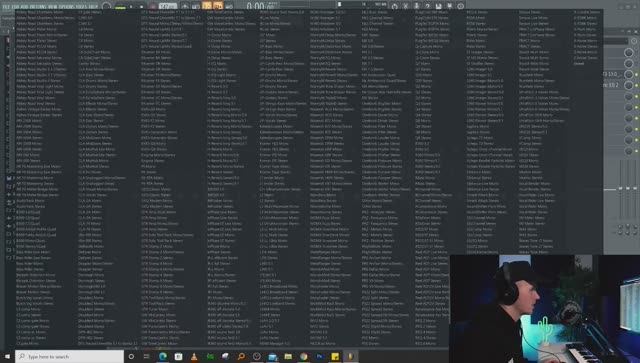Select Brauer Motion Stereo plugin entry
640x363 pixels.
pyautogui.click(x=33, y=292)
